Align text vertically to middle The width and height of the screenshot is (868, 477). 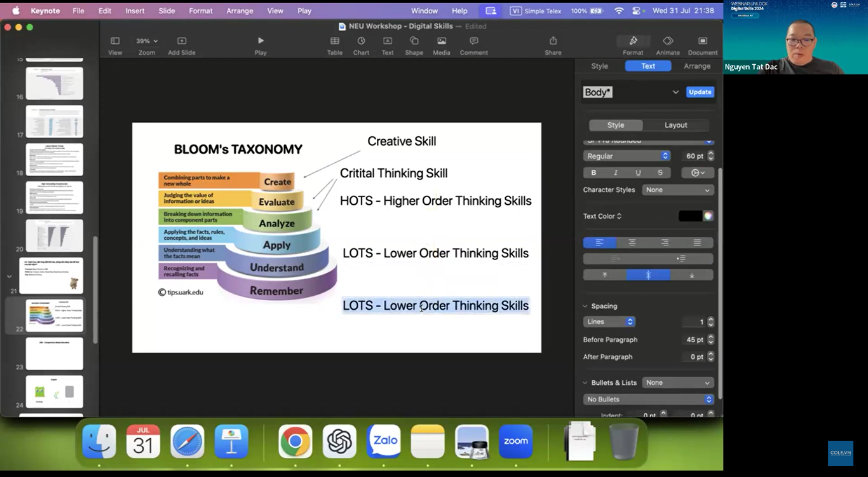pyautogui.click(x=648, y=275)
